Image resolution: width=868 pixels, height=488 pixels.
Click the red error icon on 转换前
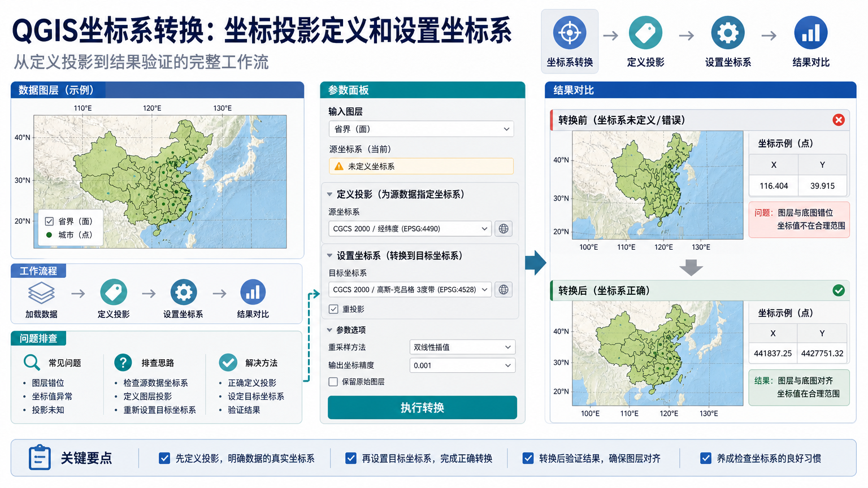coord(839,120)
